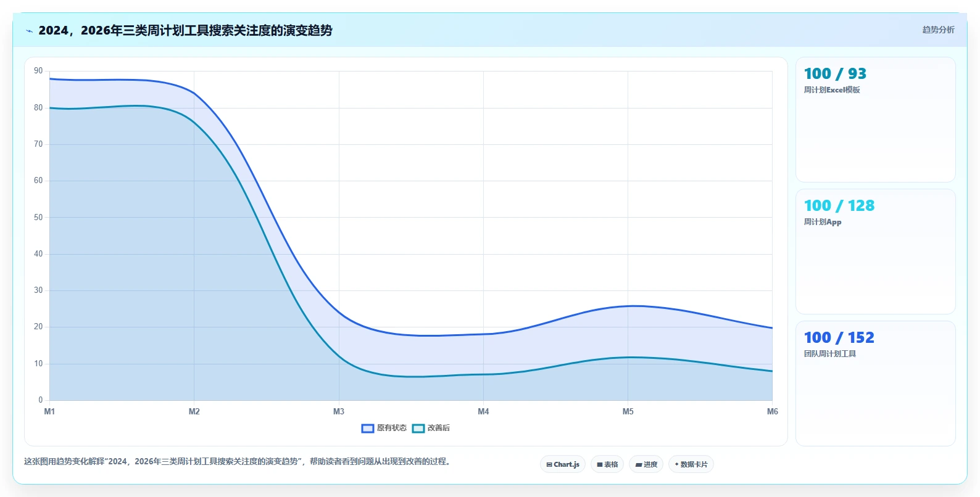Viewport: 980px width, 497px height.
Task: Click the M4 axis label
Action: click(x=483, y=411)
